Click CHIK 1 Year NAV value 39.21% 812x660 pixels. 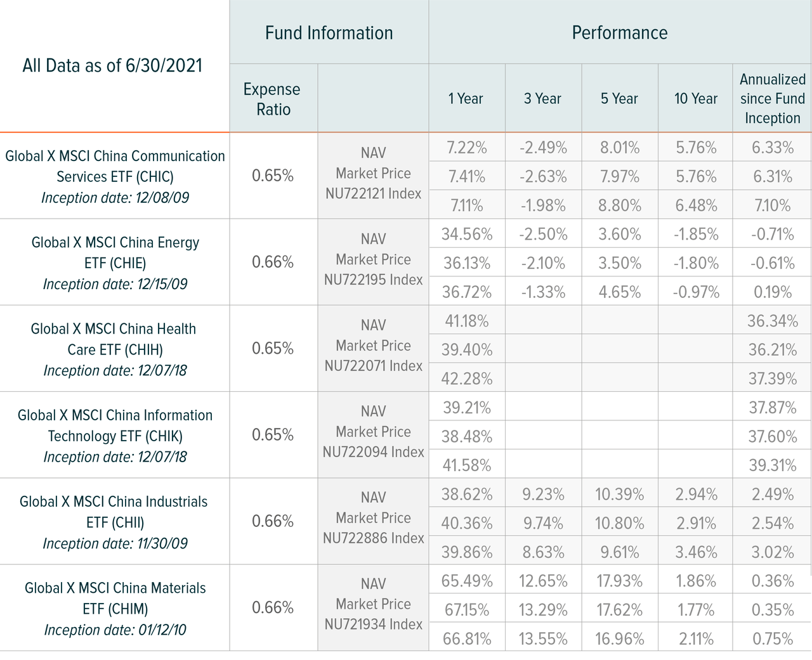pos(467,407)
